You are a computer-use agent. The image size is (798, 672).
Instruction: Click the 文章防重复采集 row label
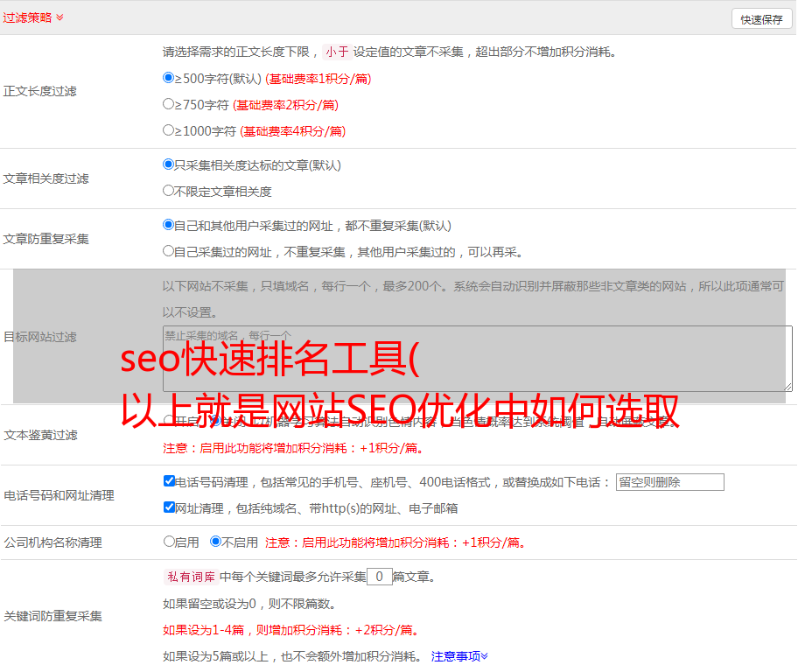[x=45, y=239]
